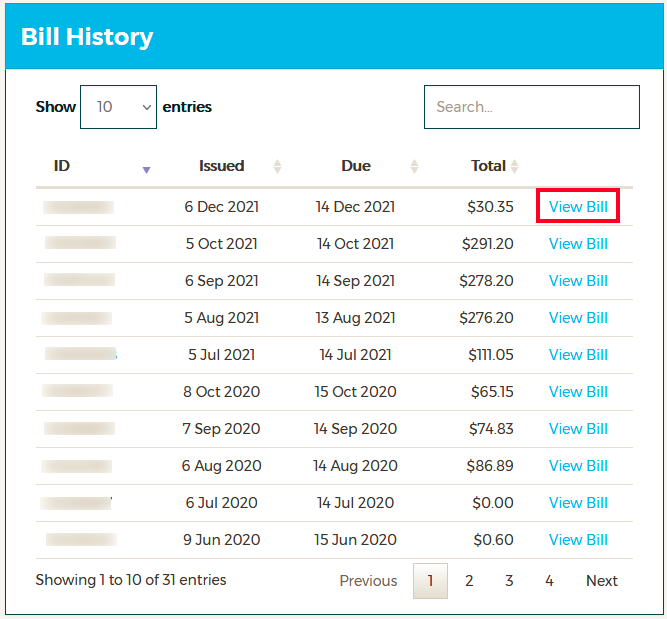Sort by Issued date column
The height and width of the screenshot is (619, 667).
coord(222,166)
